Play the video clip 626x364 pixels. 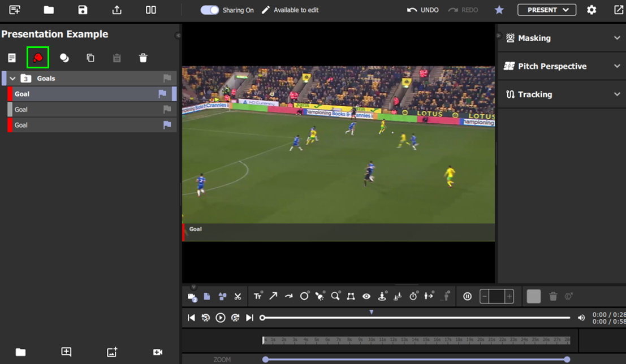pyautogui.click(x=221, y=318)
